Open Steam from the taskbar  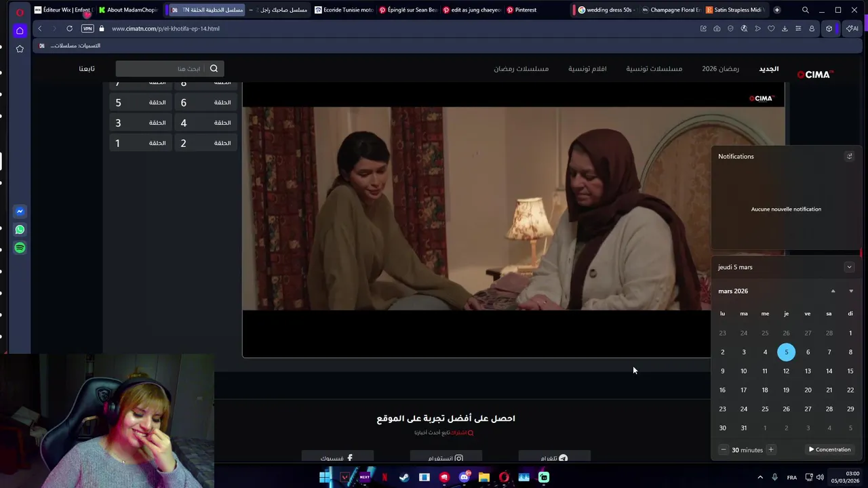[x=404, y=477]
